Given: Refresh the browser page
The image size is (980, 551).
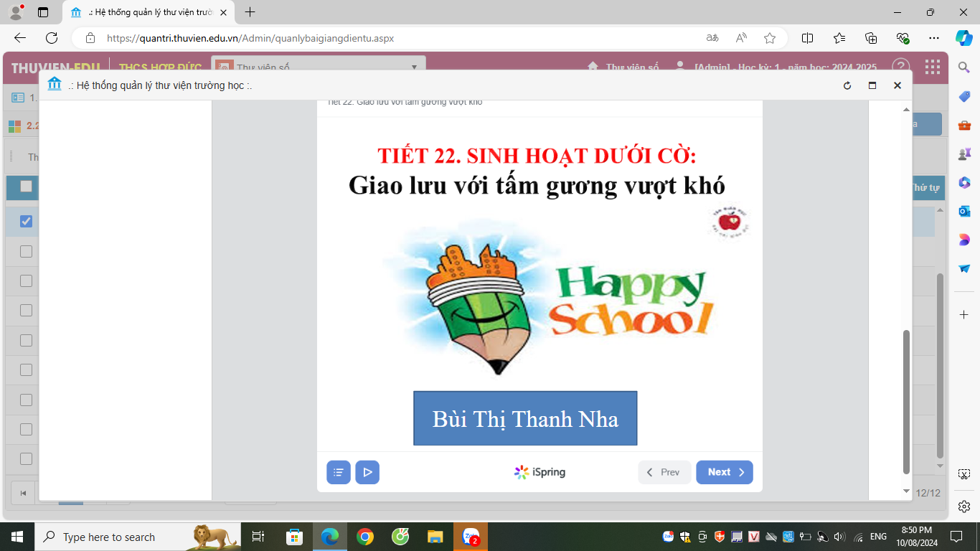Looking at the screenshot, I should pyautogui.click(x=52, y=38).
